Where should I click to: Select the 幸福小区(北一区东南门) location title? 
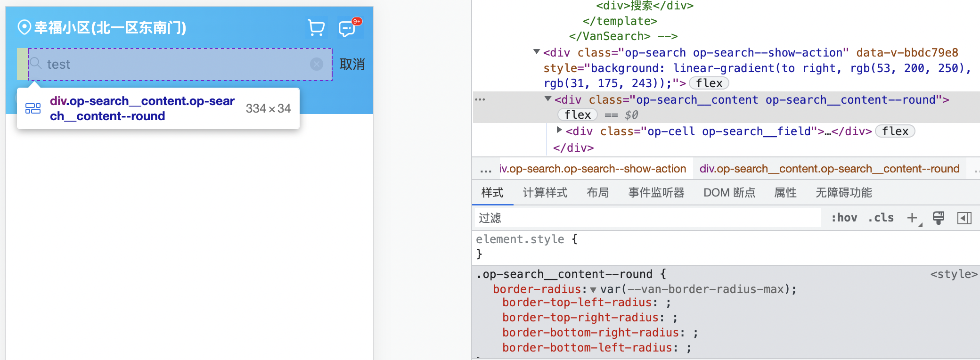coord(110,28)
